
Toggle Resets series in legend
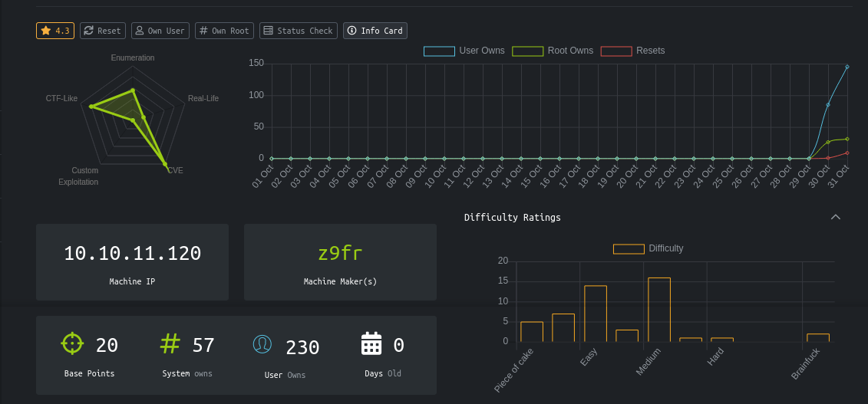point(632,51)
